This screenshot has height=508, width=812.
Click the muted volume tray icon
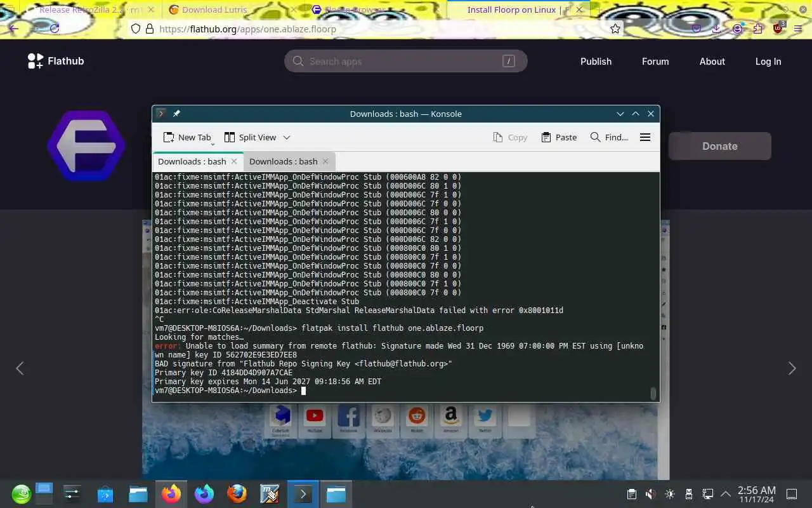tap(650, 494)
